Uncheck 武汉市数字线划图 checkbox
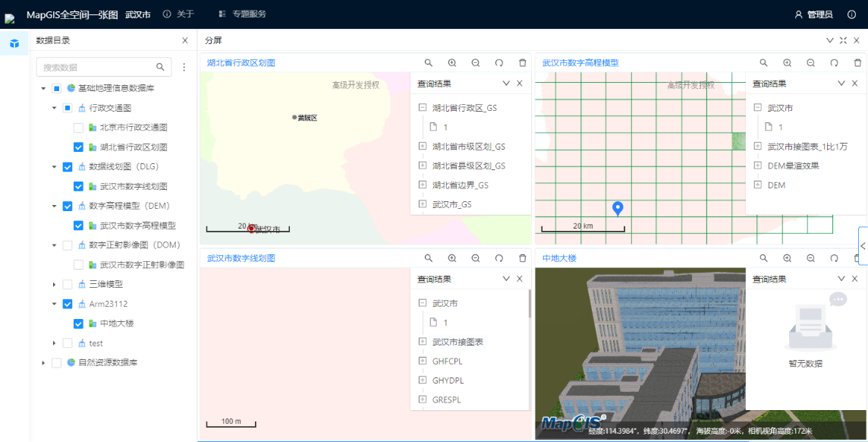This screenshot has height=442, width=868. (x=79, y=187)
